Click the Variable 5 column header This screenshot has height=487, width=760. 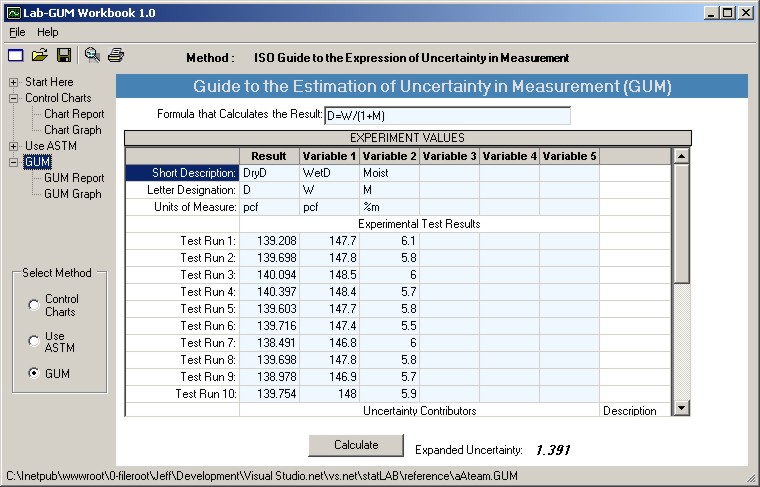coord(570,156)
